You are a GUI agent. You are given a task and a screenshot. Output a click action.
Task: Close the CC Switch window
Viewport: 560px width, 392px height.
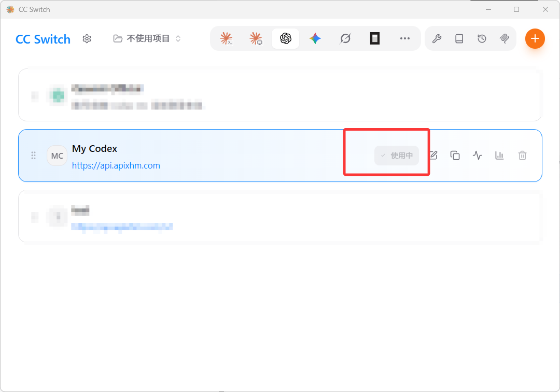pyautogui.click(x=545, y=9)
